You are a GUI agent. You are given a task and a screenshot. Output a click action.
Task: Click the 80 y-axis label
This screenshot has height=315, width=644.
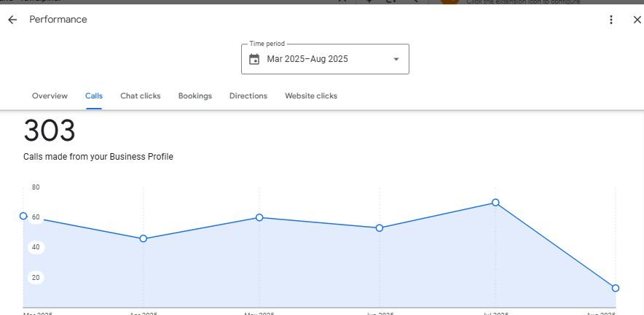[x=36, y=187]
